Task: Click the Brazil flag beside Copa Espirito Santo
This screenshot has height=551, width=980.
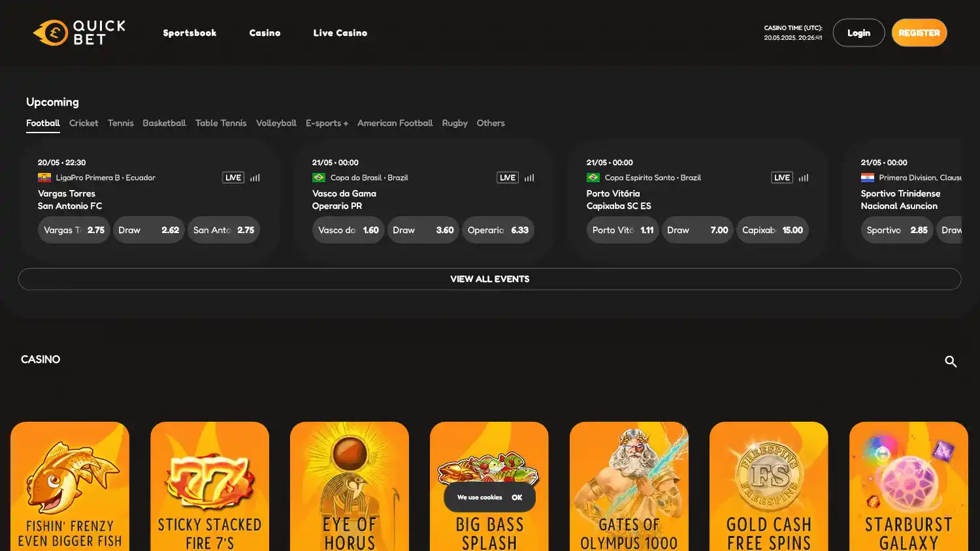Action: tap(593, 178)
